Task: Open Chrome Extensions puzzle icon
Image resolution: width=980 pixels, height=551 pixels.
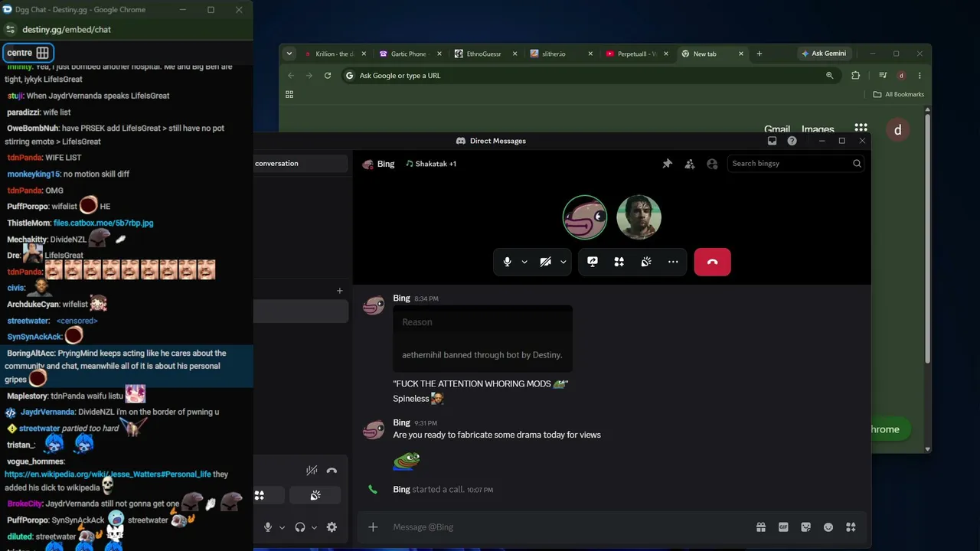Action: click(x=856, y=76)
